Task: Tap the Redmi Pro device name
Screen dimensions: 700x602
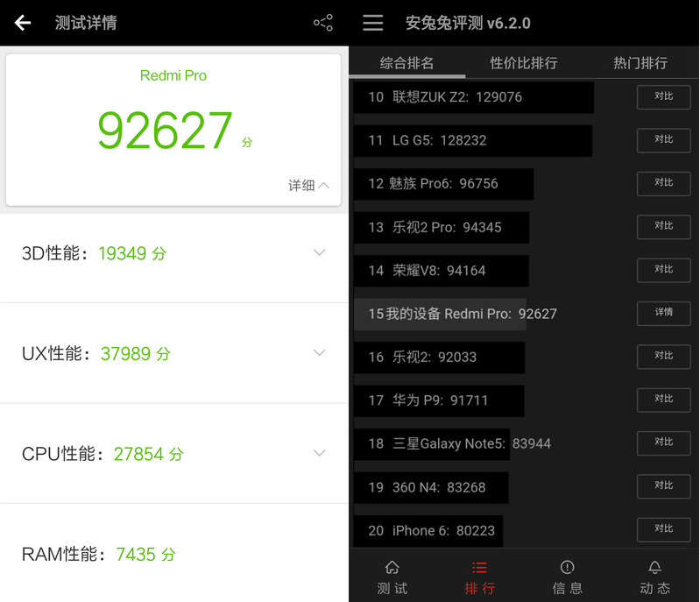Action: pos(173,75)
